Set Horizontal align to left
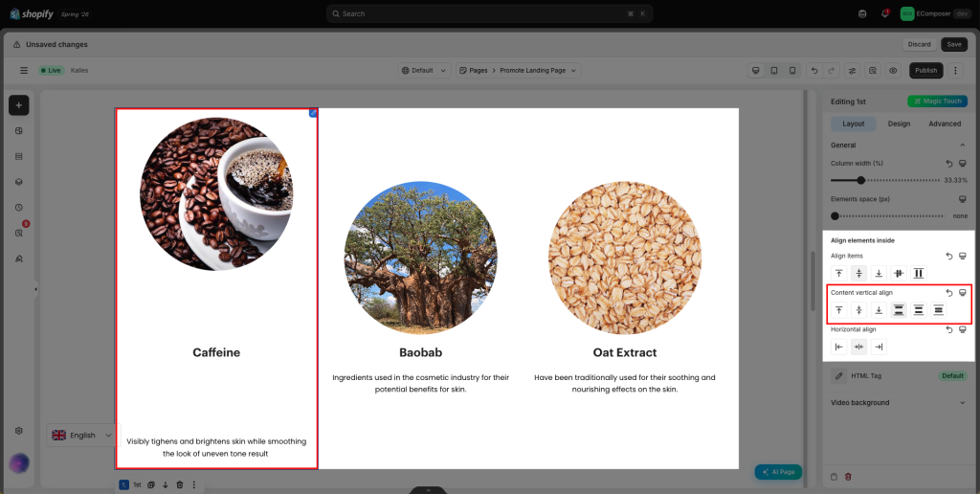The width and height of the screenshot is (980, 494). 838,347
